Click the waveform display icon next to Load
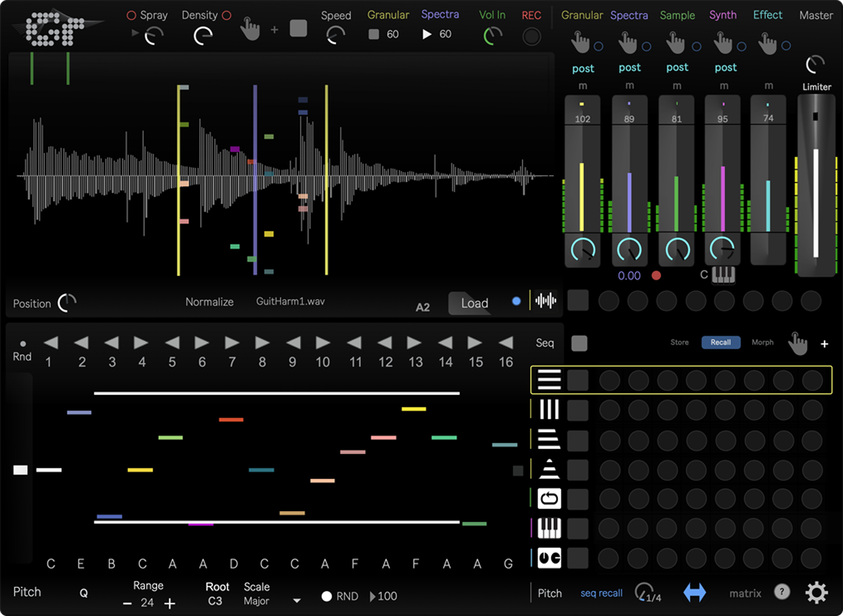Screen dimensions: 843x616 [546, 301]
